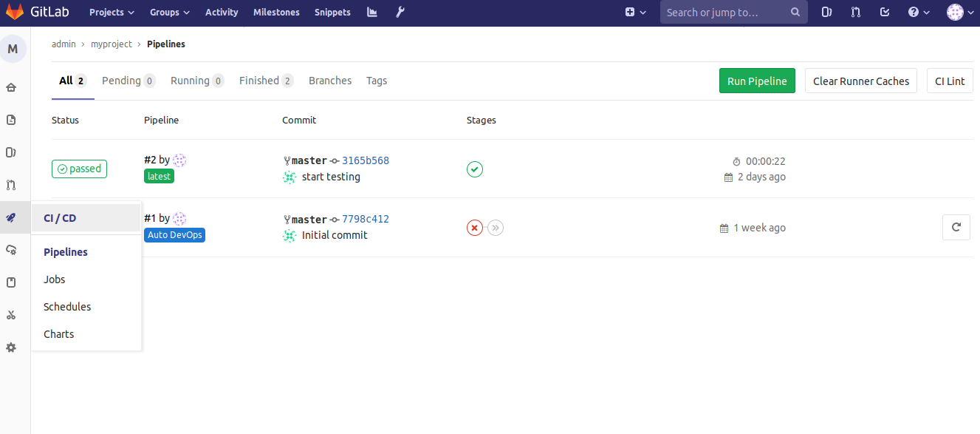Open the start testing commit message
980x434 pixels.
332,177
